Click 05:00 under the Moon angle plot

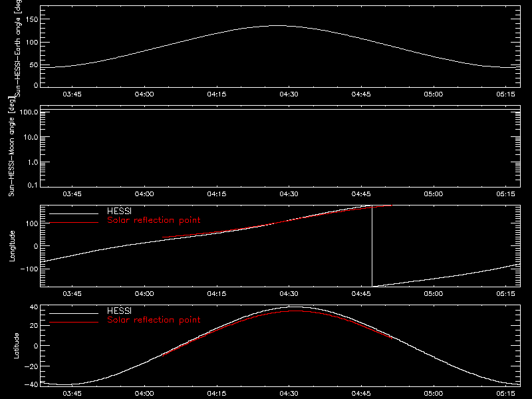click(434, 194)
